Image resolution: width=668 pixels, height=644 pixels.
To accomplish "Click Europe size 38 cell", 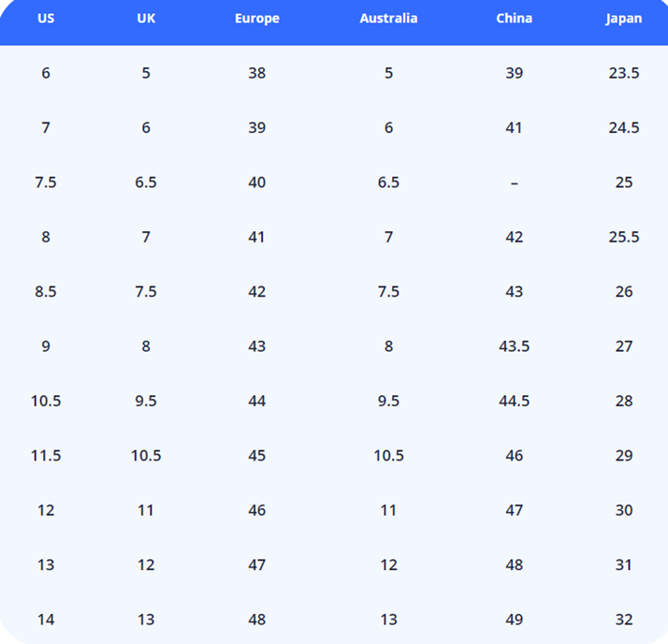I will tap(257, 73).
